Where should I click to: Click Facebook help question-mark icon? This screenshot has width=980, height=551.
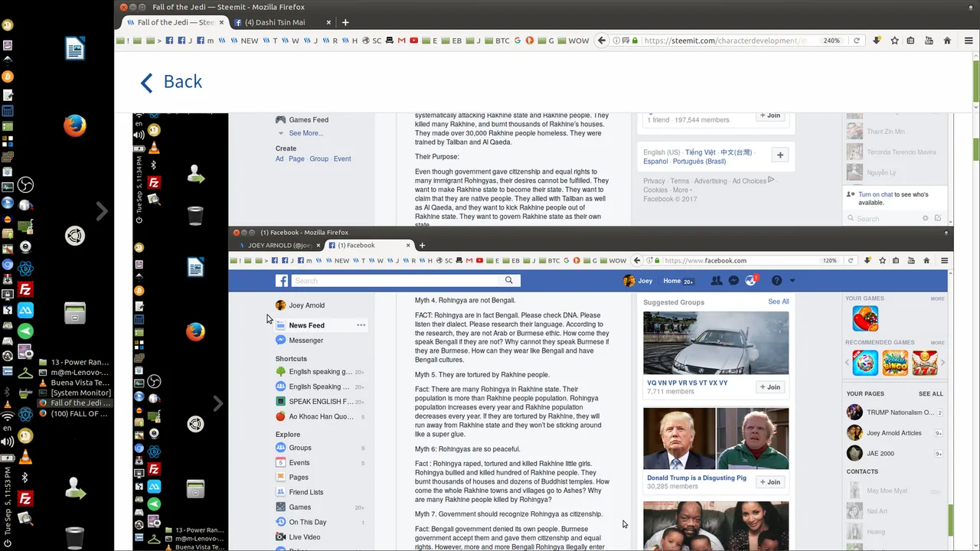776,281
